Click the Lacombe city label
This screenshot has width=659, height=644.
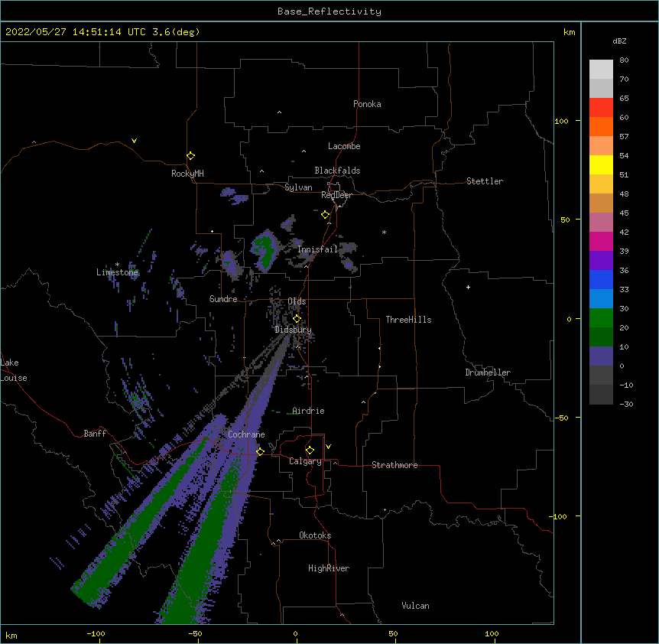click(344, 146)
